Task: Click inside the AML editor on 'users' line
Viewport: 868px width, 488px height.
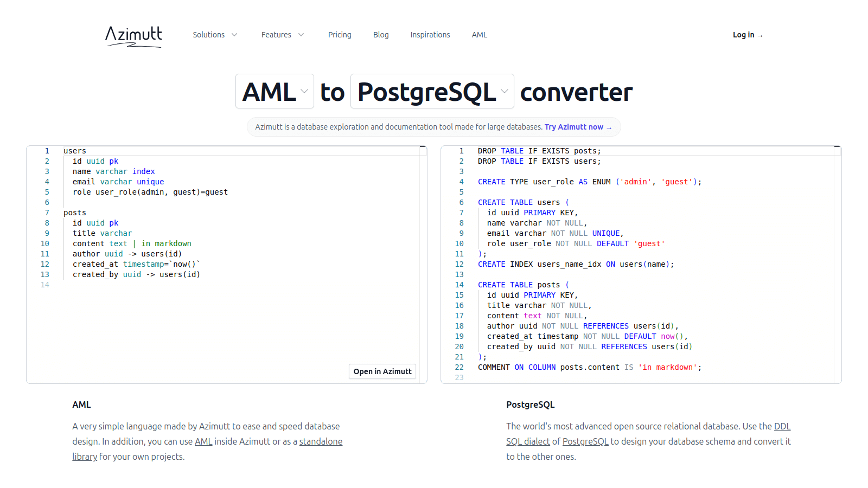Action: (x=75, y=151)
